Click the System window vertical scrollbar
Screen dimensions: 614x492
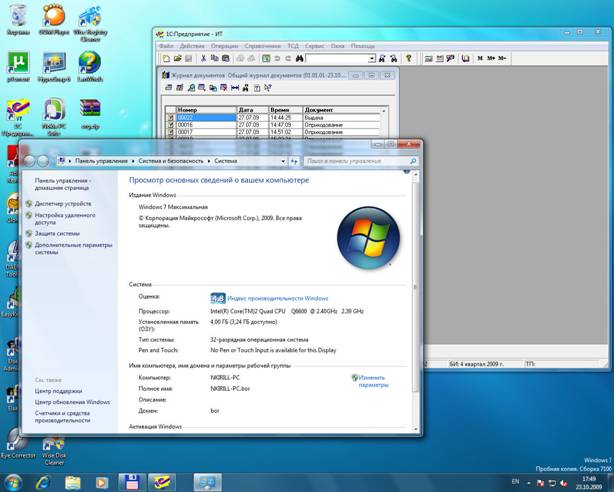(x=415, y=302)
